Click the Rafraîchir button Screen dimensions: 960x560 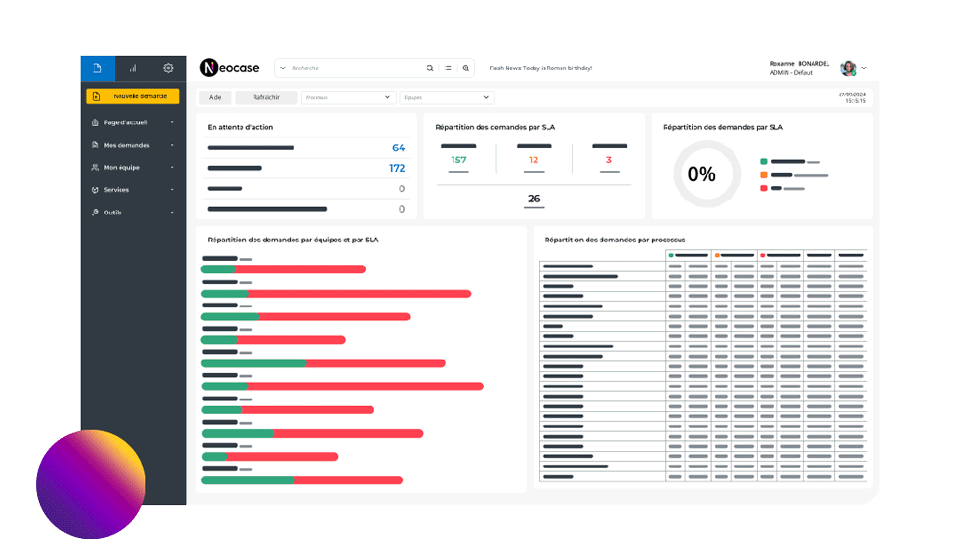pos(266,97)
